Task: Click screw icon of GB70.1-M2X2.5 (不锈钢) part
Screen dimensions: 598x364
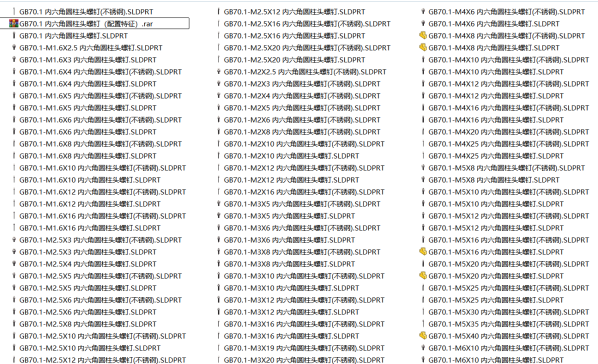Action: pyautogui.click(x=219, y=72)
